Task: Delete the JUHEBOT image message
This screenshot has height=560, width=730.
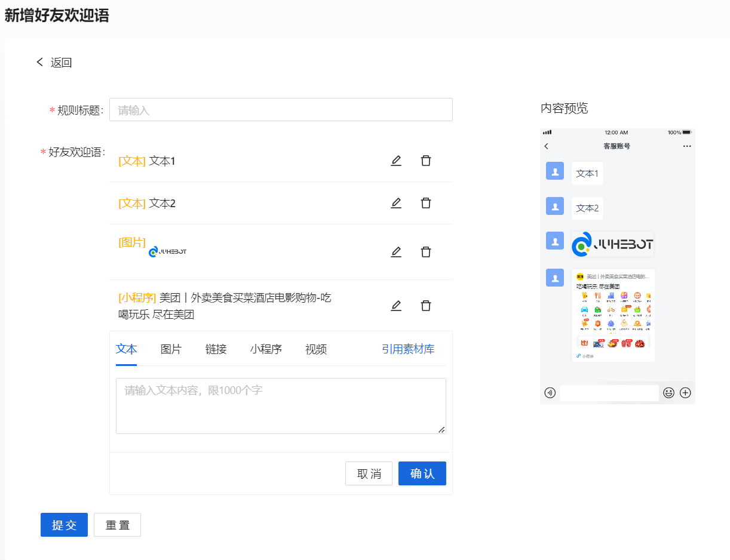Action: point(426,252)
